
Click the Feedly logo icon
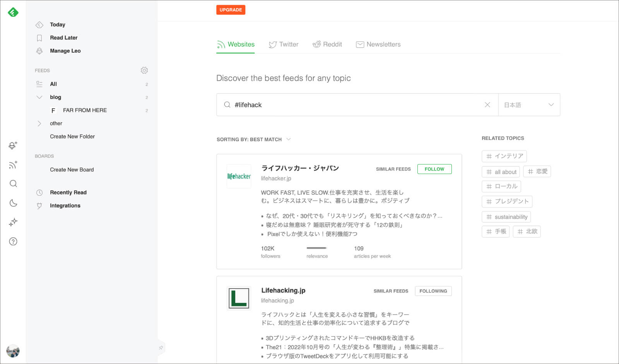[x=13, y=12]
